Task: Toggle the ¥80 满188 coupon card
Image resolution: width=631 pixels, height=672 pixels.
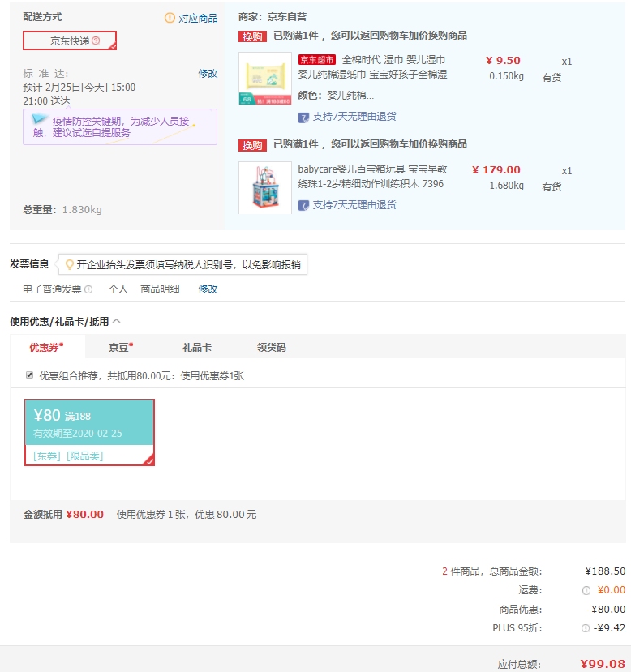Action: click(89, 432)
